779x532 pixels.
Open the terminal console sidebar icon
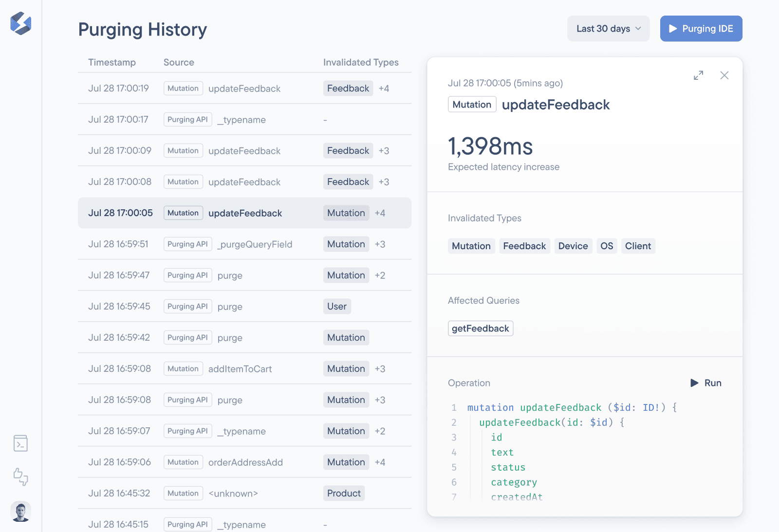pos(20,443)
